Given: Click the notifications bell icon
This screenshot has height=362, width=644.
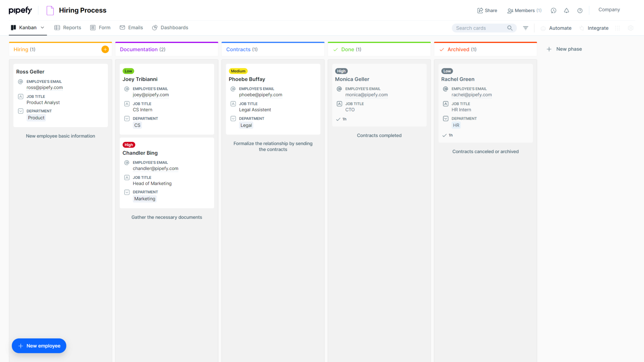Looking at the screenshot, I should click(567, 10).
